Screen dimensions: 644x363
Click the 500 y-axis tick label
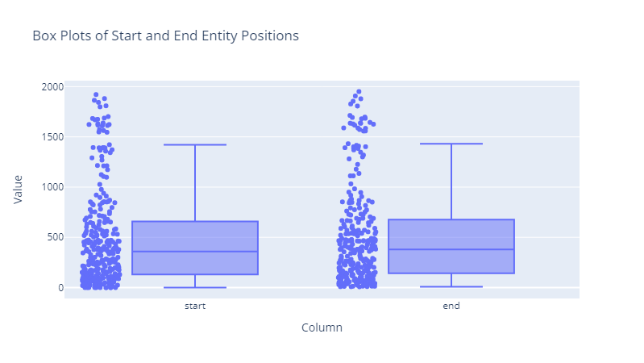tap(55, 237)
